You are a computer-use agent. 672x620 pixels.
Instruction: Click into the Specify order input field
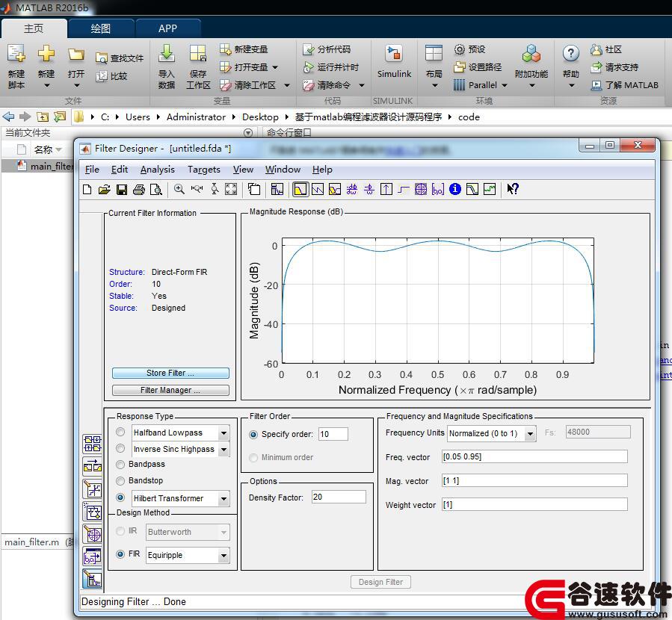[333, 434]
